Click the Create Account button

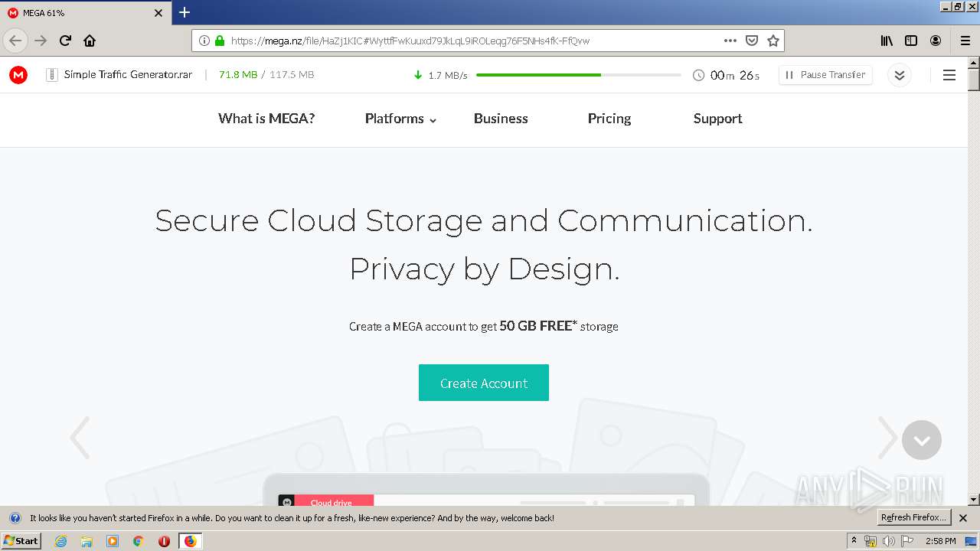point(484,383)
